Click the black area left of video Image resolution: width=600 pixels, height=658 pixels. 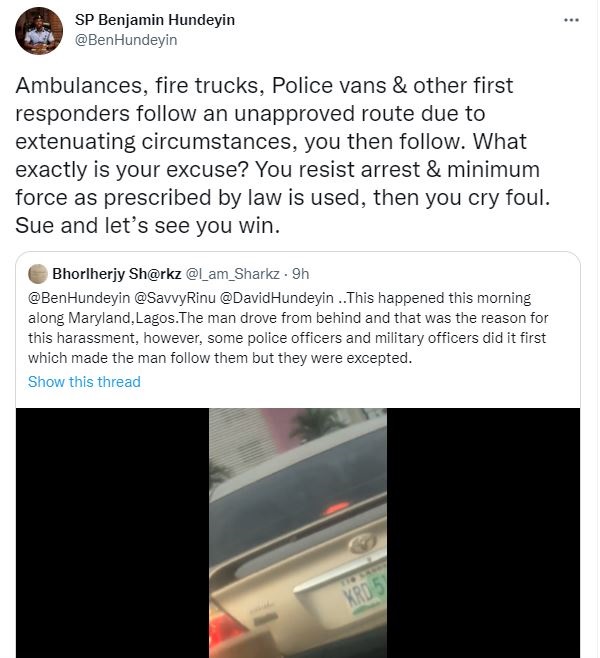112,533
